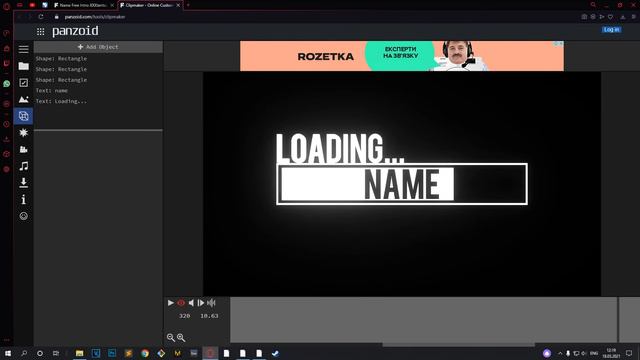
Task: Switch to the Clipmaker browser tab
Action: point(149,5)
